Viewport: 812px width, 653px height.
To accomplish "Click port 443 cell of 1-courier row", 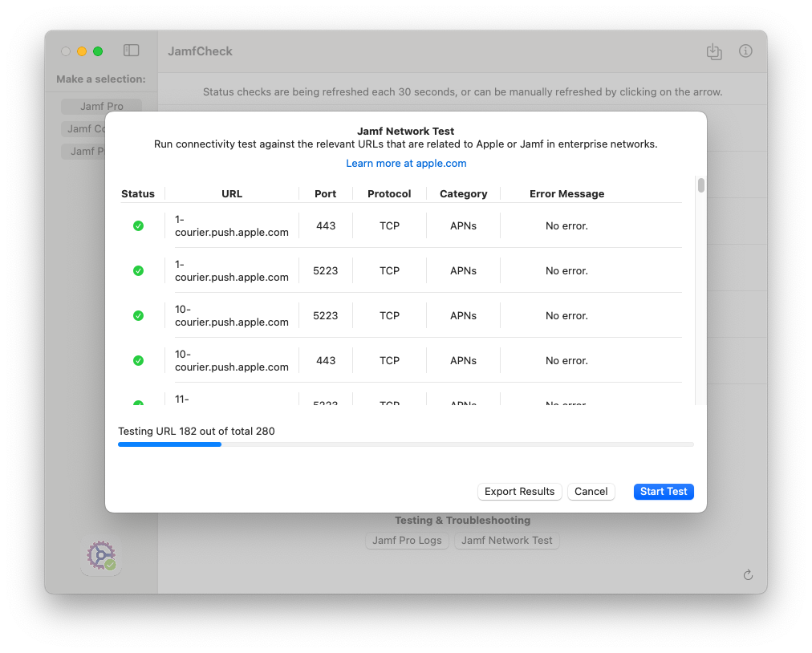I will [326, 225].
